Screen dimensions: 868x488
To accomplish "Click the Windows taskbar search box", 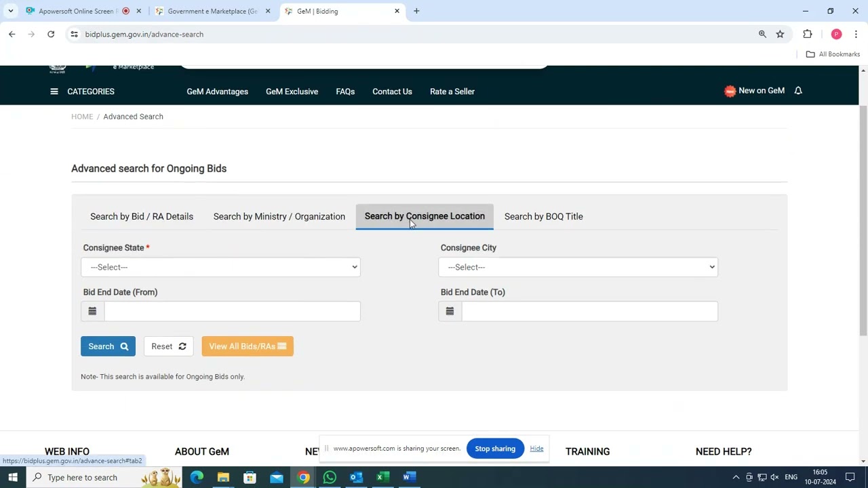I will pyautogui.click(x=104, y=477).
